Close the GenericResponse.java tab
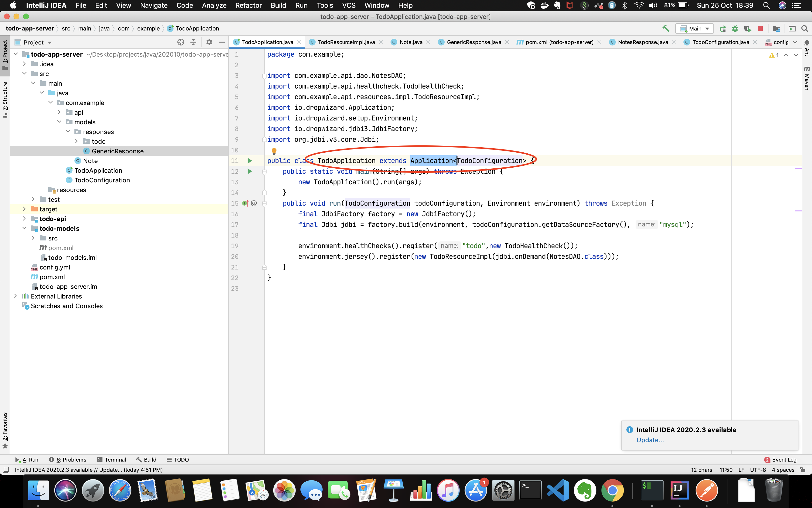 507,42
